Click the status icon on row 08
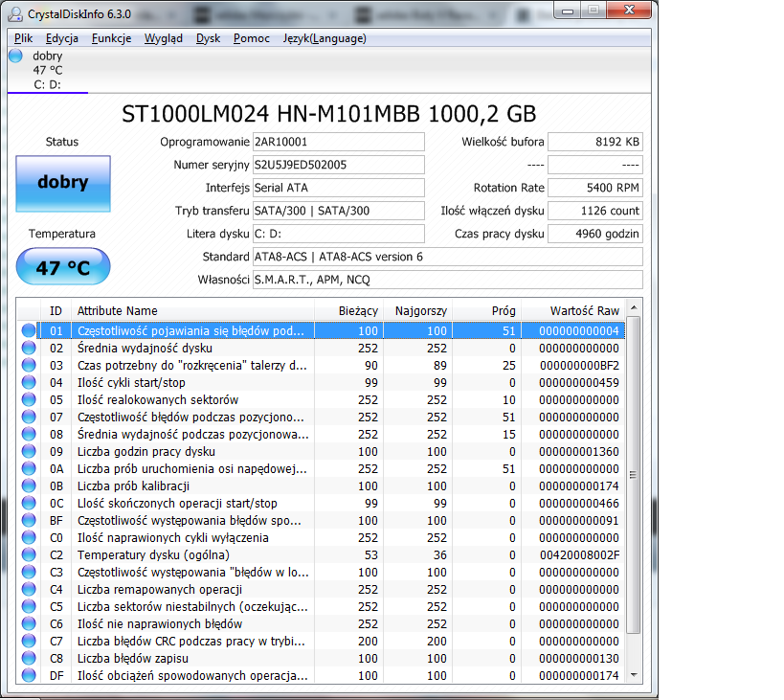This screenshot has width=784, height=700. click(x=29, y=434)
